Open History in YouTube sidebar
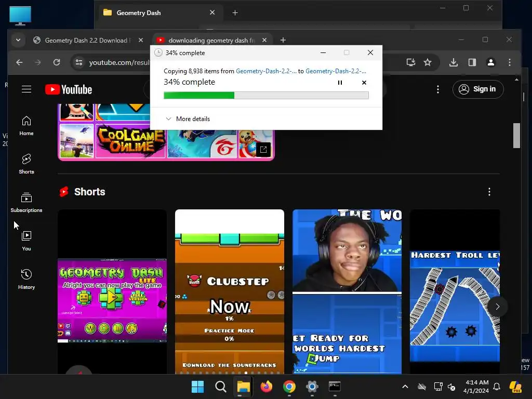 [26, 279]
